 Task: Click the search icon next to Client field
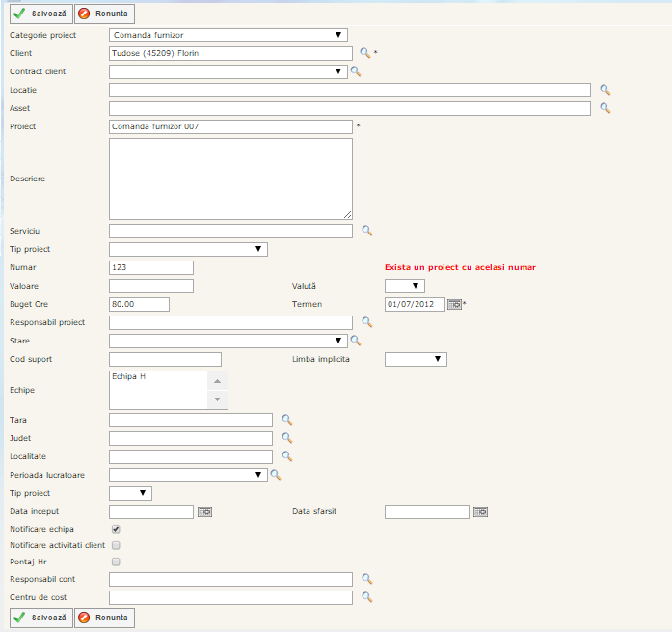(x=364, y=53)
